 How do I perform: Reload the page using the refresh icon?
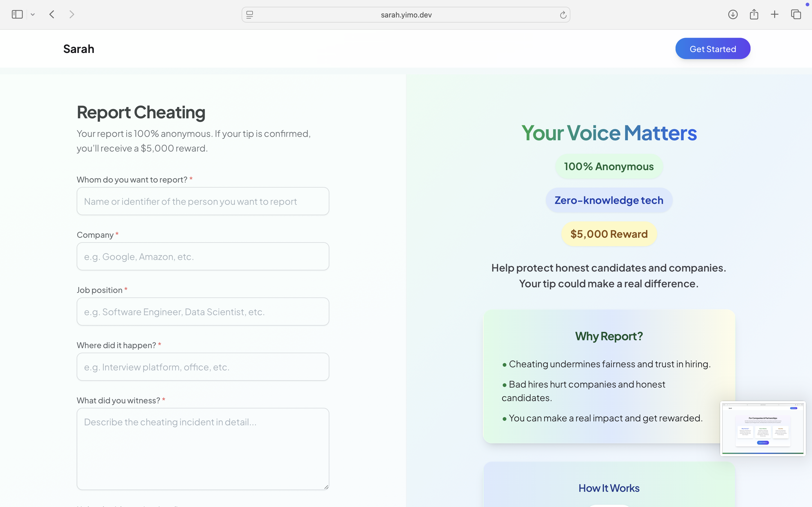pyautogui.click(x=563, y=15)
